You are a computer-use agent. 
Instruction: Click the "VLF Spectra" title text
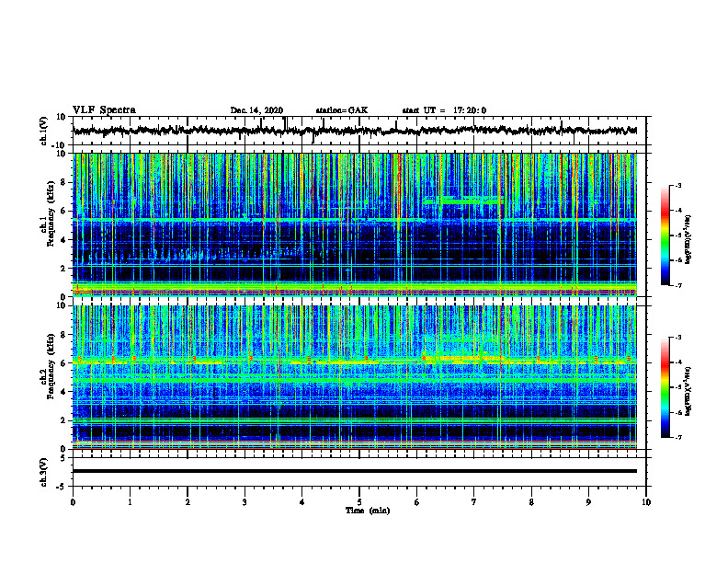pos(104,110)
